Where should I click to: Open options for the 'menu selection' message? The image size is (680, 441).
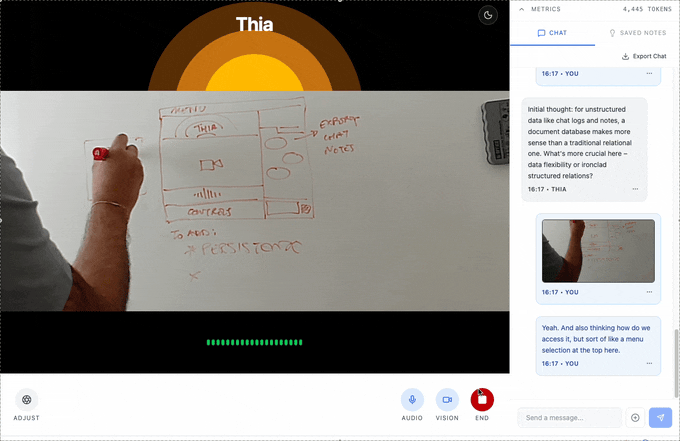coord(649,363)
